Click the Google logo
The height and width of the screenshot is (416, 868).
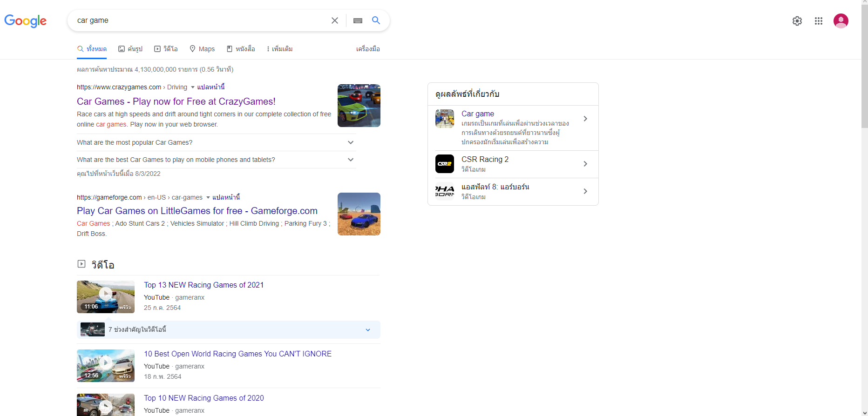(x=26, y=21)
